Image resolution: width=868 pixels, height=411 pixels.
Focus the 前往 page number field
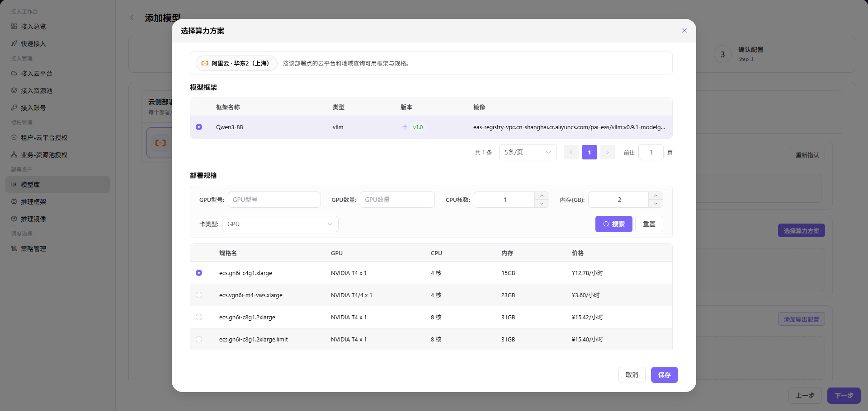point(651,152)
